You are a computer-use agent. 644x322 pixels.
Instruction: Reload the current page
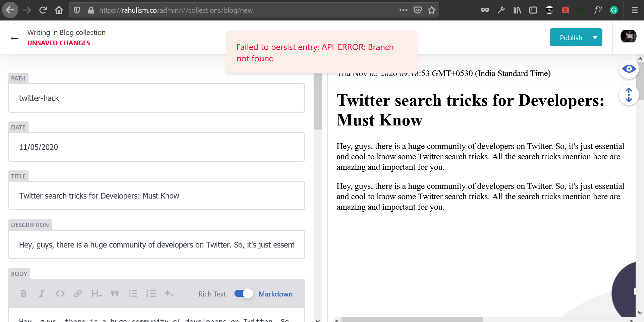(43, 10)
